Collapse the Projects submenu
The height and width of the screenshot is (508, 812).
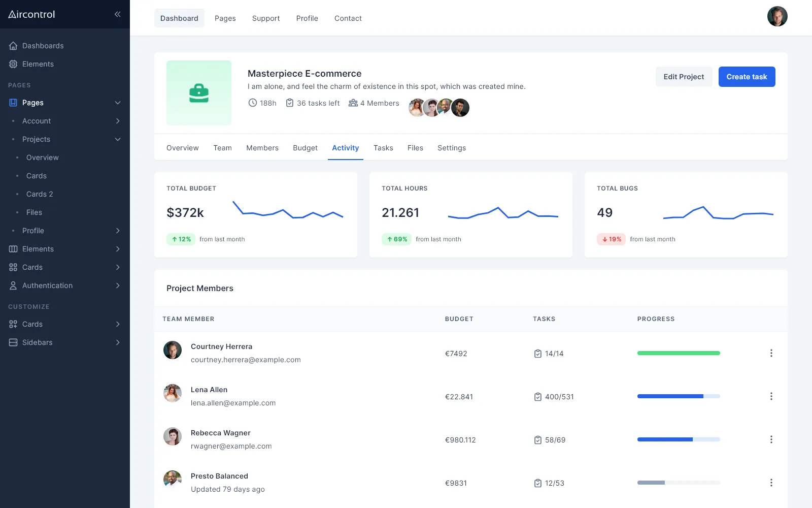point(118,139)
